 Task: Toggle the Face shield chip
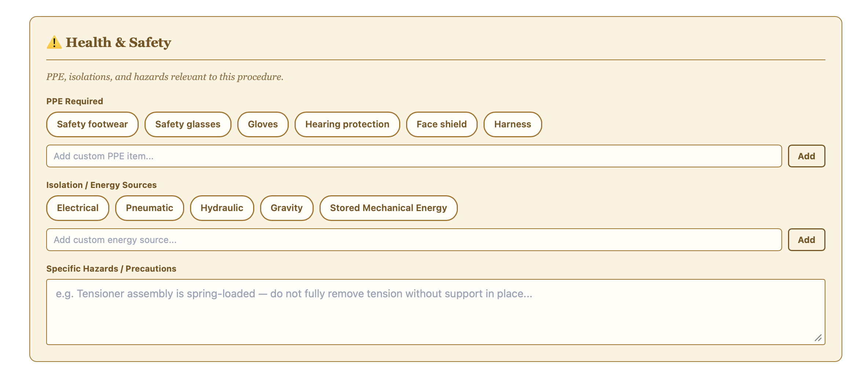tap(442, 124)
